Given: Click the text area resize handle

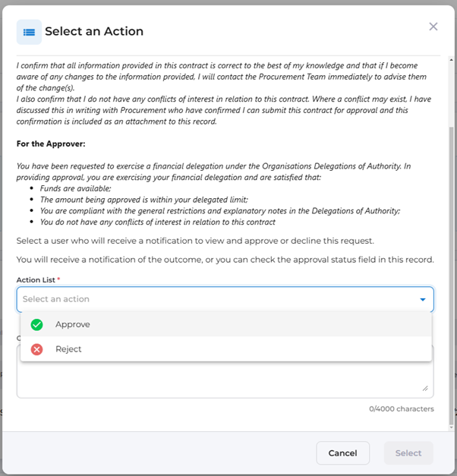Looking at the screenshot, I should tap(425, 388).
